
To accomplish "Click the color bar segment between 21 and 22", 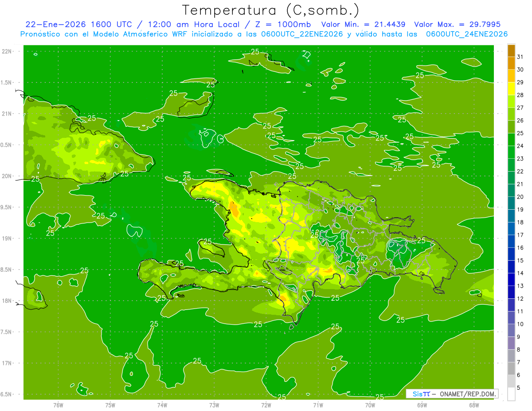I will pos(511,177).
